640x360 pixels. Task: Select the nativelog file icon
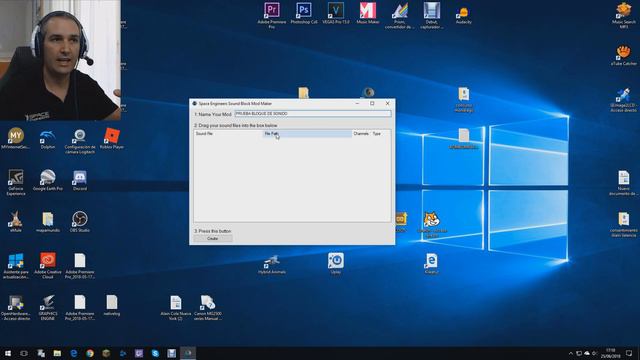coord(112,305)
